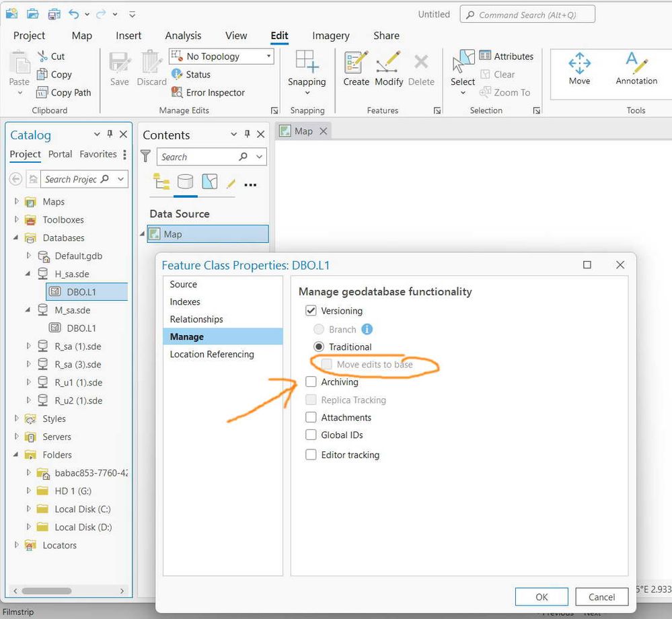Expand the Styles node in Catalog
The height and width of the screenshot is (619, 672).
16,418
